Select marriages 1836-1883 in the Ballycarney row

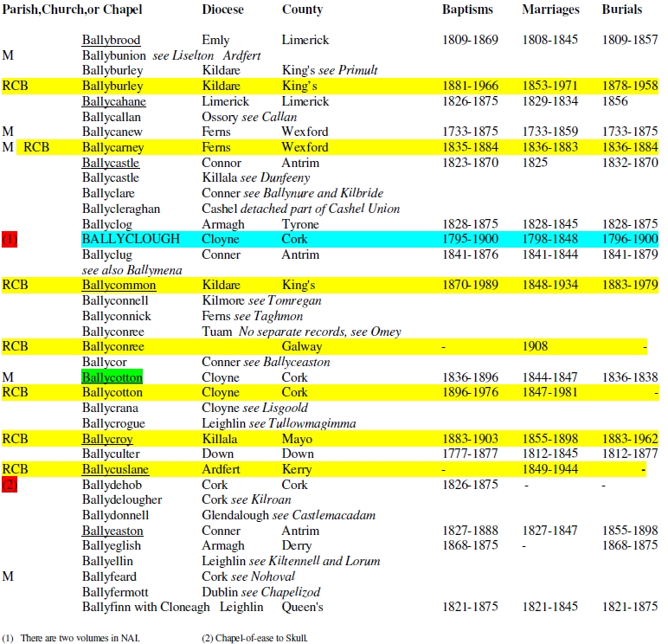point(550,147)
